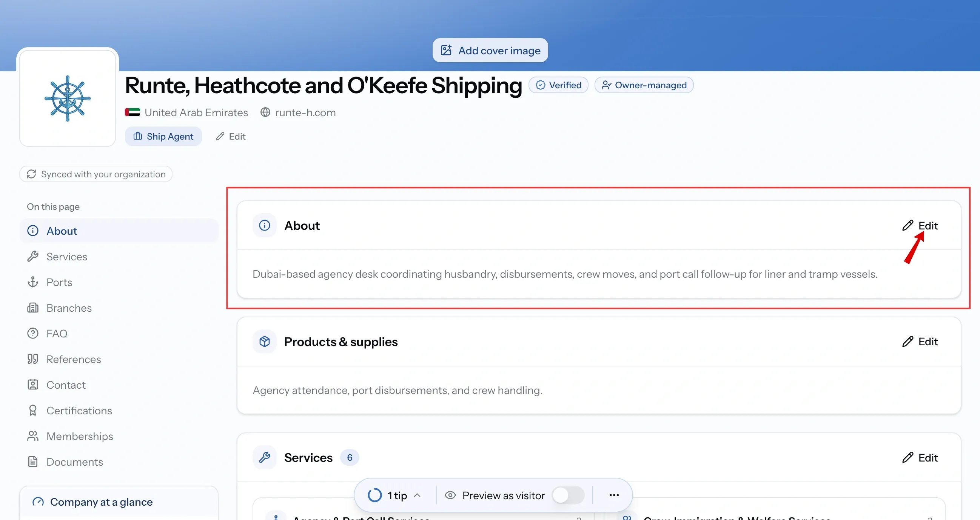The width and height of the screenshot is (980, 520).
Task: Click the globe icon beside the website
Action: [265, 112]
